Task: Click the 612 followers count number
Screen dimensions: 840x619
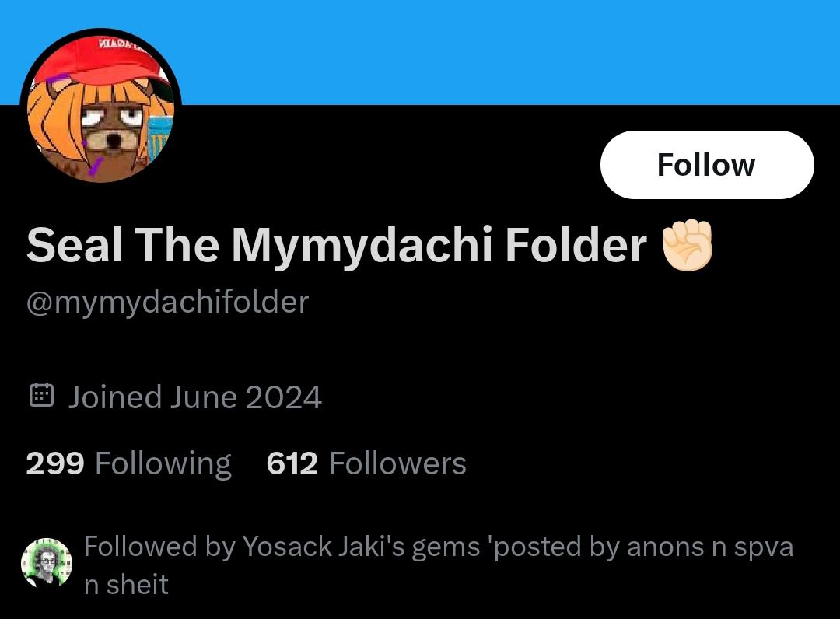Action: pyautogui.click(x=292, y=463)
